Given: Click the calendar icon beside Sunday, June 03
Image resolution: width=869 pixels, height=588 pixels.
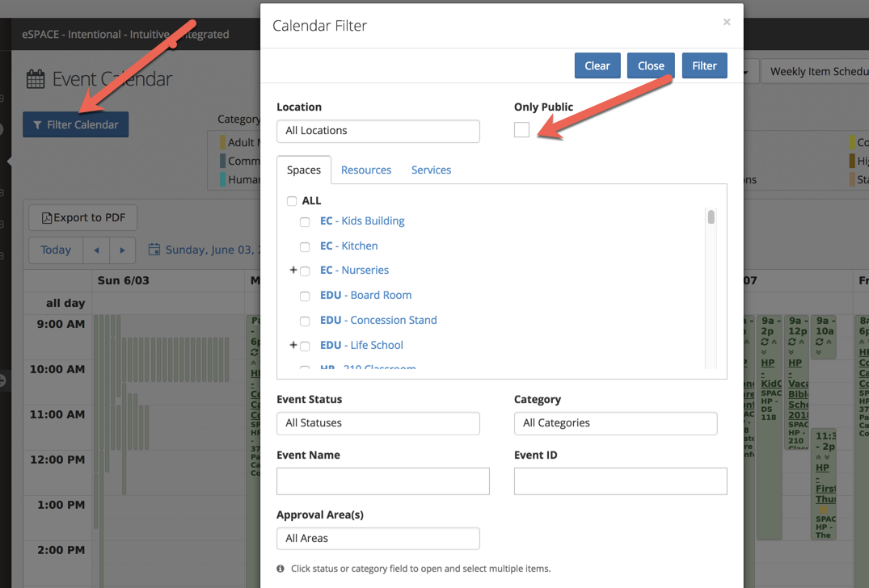Looking at the screenshot, I should 154,250.
